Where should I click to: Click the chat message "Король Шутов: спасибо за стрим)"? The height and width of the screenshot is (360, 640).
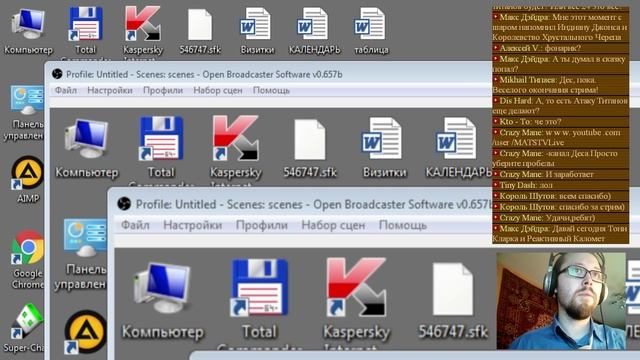pyautogui.click(x=560, y=207)
